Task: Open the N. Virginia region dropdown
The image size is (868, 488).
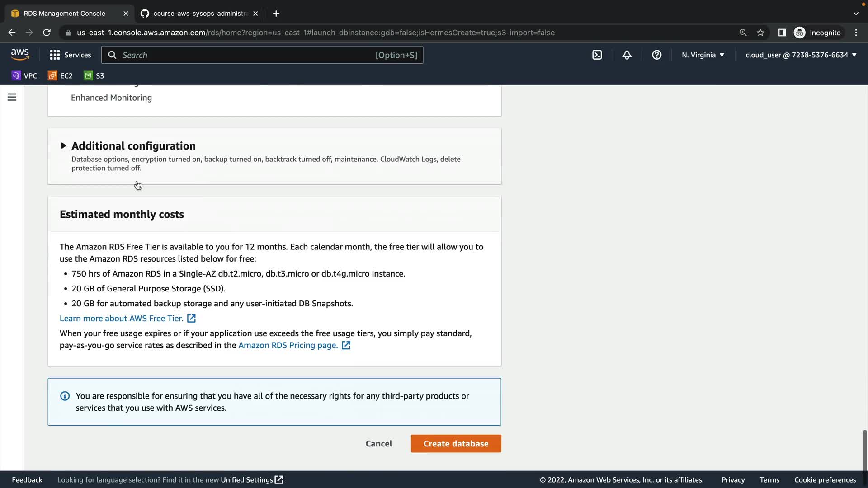Action: [703, 55]
